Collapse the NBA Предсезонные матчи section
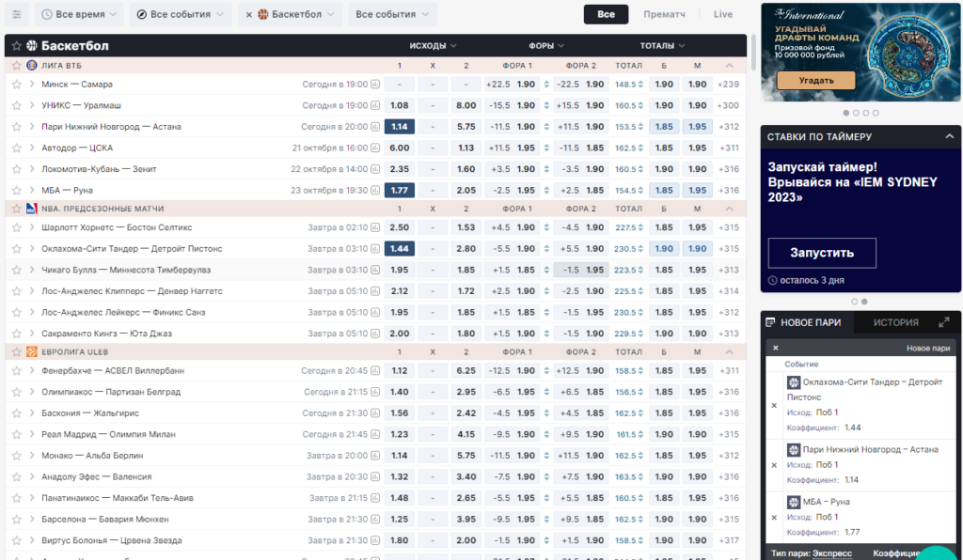Image resolution: width=963 pixels, height=560 pixels. click(729, 210)
